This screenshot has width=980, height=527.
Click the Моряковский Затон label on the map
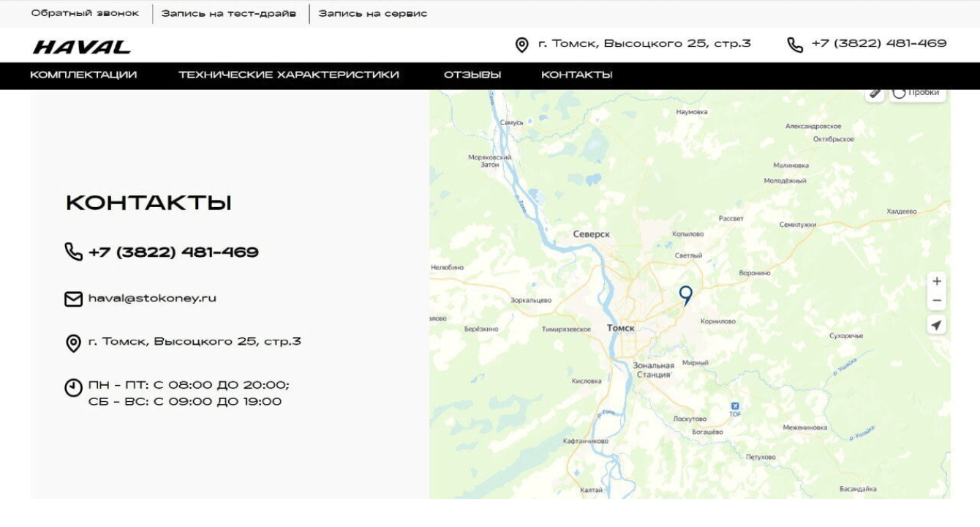[490, 161]
